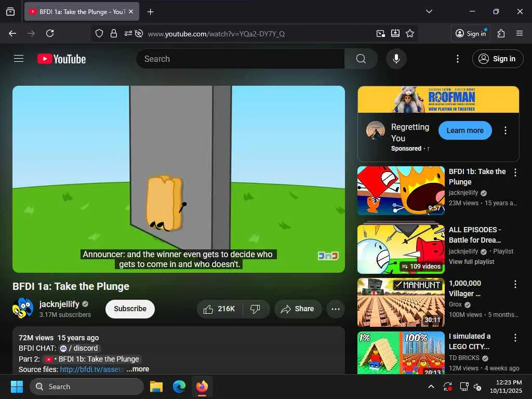The width and height of the screenshot is (532, 399).
Task: Start voice search with the microphone
Action: [x=396, y=59]
